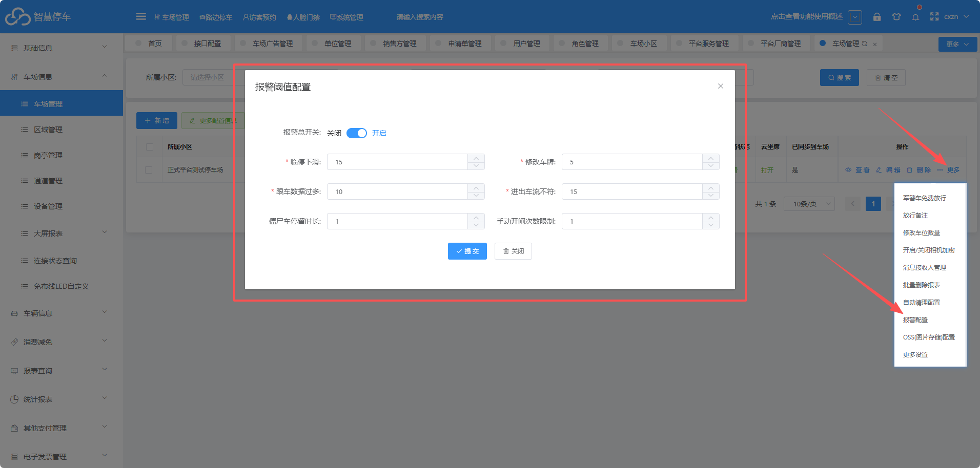Click the 新增 add button

pyautogui.click(x=157, y=120)
